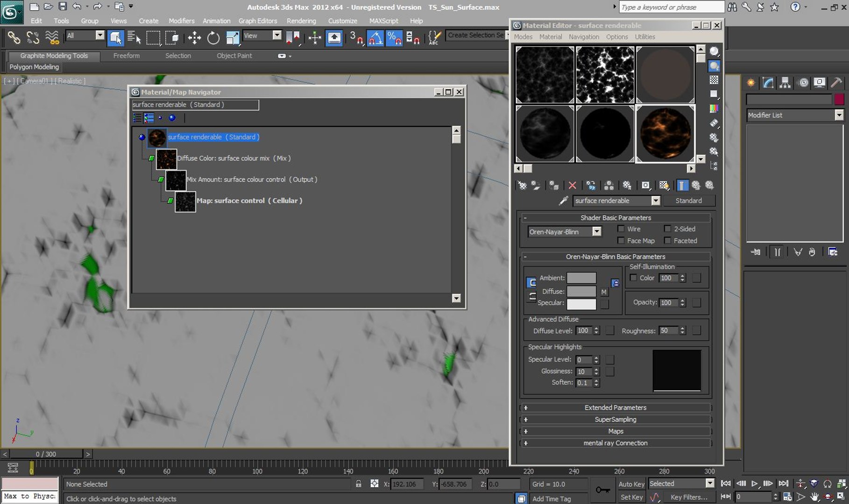Check the Self-Illumination Color checkbox
The width and height of the screenshot is (849, 504).
tap(633, 278)
